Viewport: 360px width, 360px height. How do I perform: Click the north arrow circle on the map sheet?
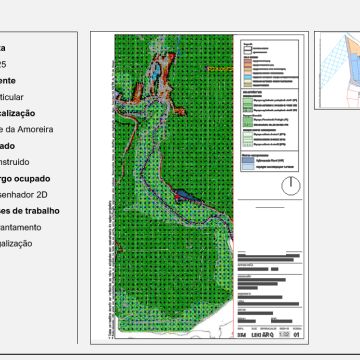point(291,186)
